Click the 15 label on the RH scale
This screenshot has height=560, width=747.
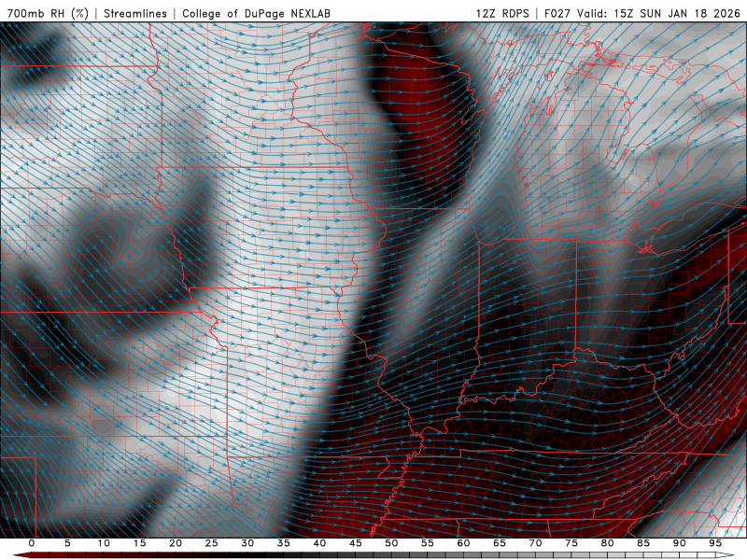click(x=139, y=543)
